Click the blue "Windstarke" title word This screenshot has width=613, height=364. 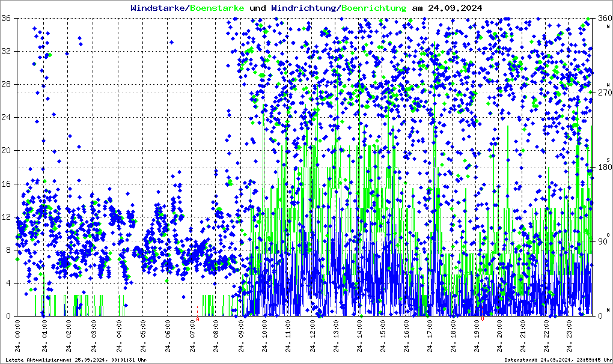pos(159,8)
